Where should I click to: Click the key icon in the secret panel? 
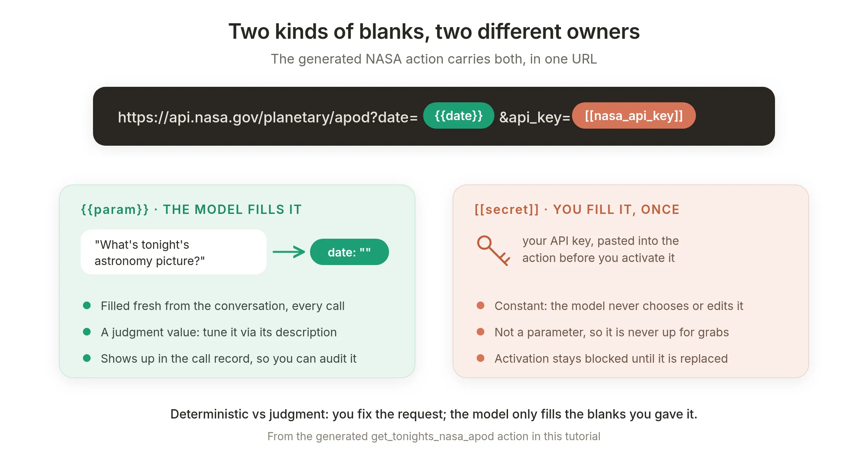tap(493, 251)
